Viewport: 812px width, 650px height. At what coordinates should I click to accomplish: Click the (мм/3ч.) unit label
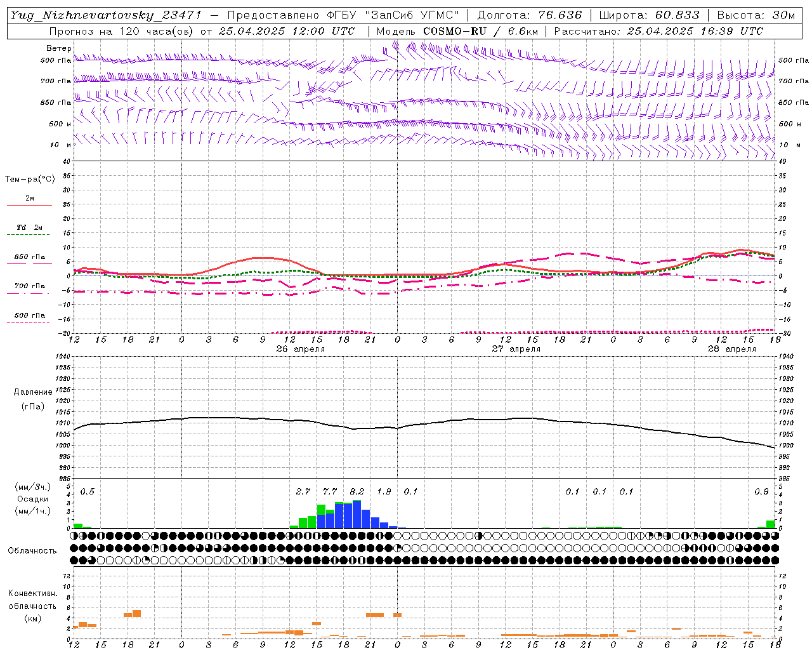[32, 487]
